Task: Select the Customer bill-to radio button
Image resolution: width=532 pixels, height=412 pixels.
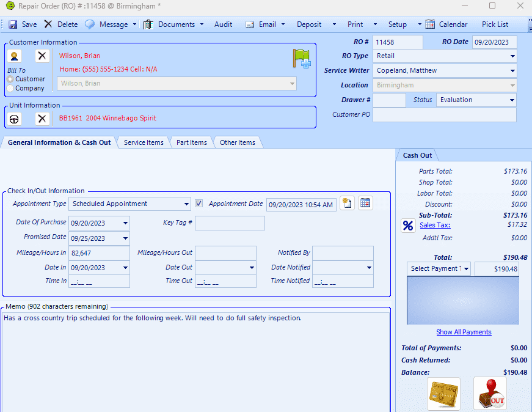Action: click(x=10, y=79)
